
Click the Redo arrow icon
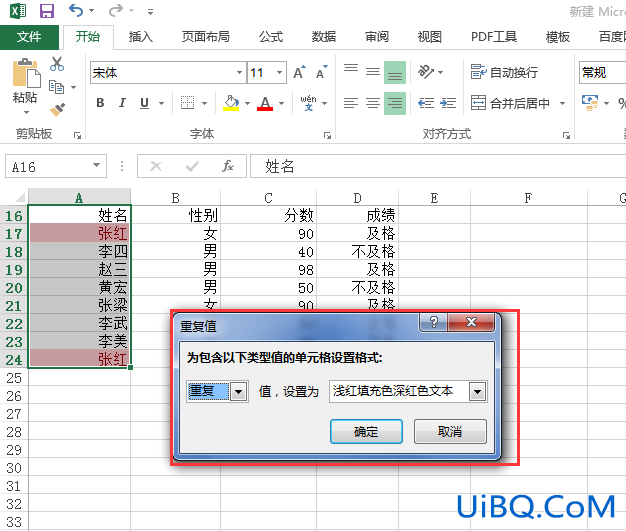[x=116, y=10]
